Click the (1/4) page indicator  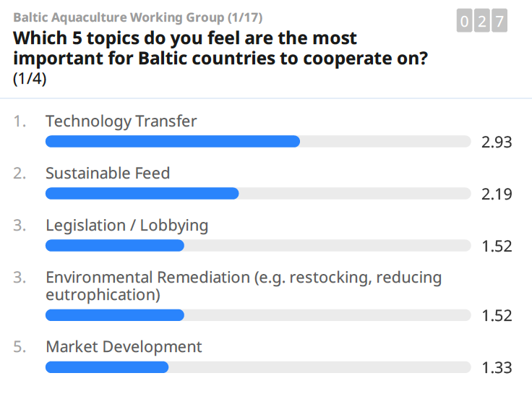click(x=30, y=79)
